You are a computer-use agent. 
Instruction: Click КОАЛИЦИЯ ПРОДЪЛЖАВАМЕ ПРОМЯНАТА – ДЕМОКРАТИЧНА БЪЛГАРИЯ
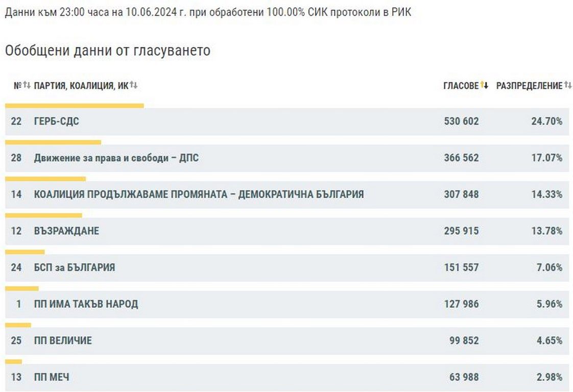pyautogui.click(x=199, y=194)
